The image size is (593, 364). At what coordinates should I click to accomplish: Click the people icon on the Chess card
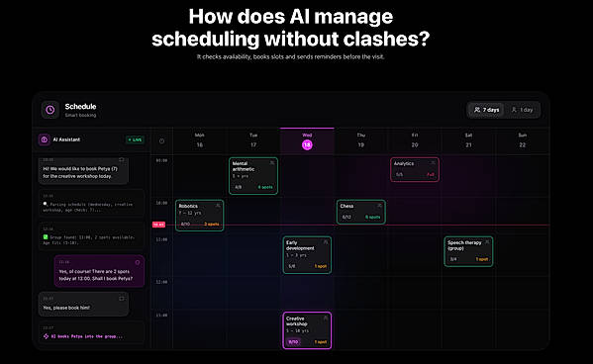[379, 206]
